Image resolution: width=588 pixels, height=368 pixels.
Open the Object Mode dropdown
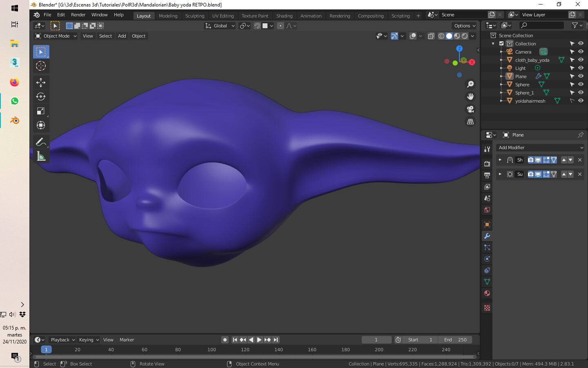[x=56, y=36]
